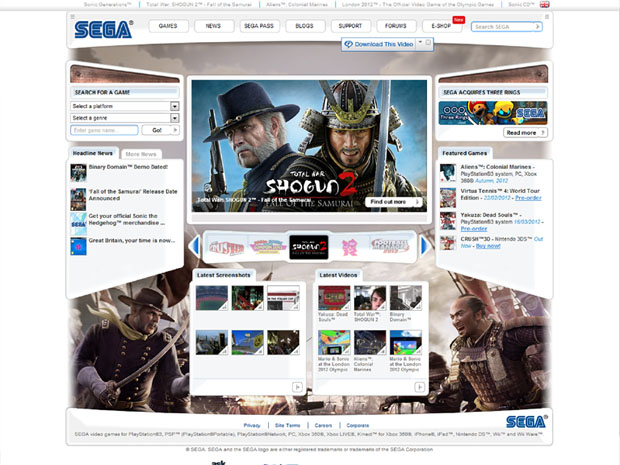Screen dimensions: 620x465
Task: Open the Buy now! link for CRUSH3D
Action: tap(488, 246)
